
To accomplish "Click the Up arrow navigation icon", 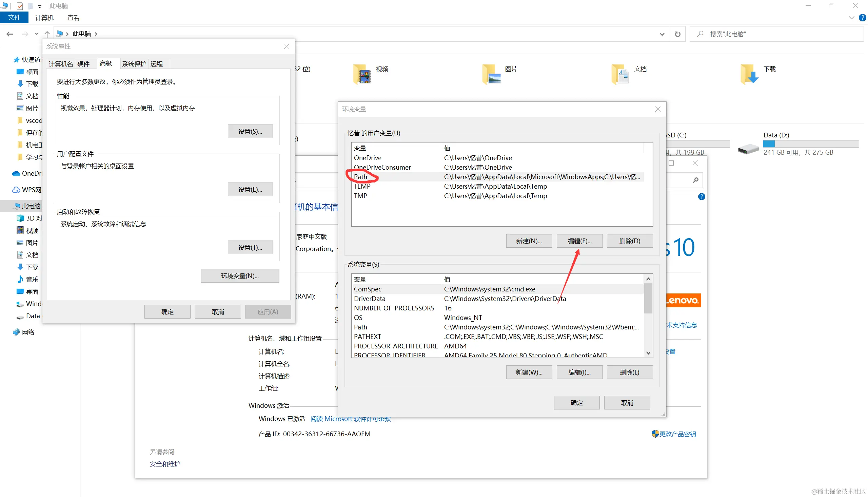I will (47, 34).
